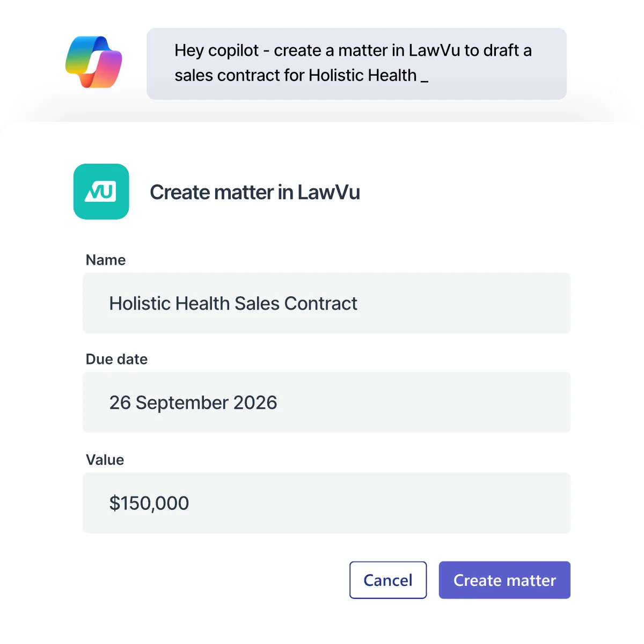The image size is (644, 644).
Task: Click the word LawVu in the prompt bubble
Action: click(434, 50)
